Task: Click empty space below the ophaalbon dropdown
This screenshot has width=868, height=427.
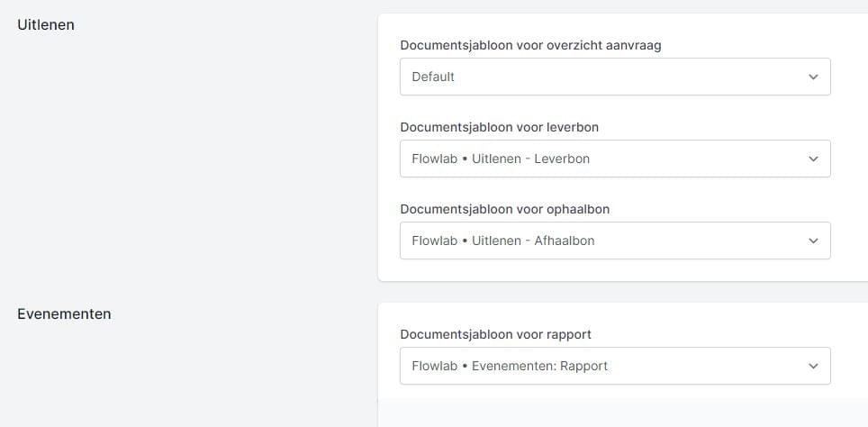Action: point(615,270)
